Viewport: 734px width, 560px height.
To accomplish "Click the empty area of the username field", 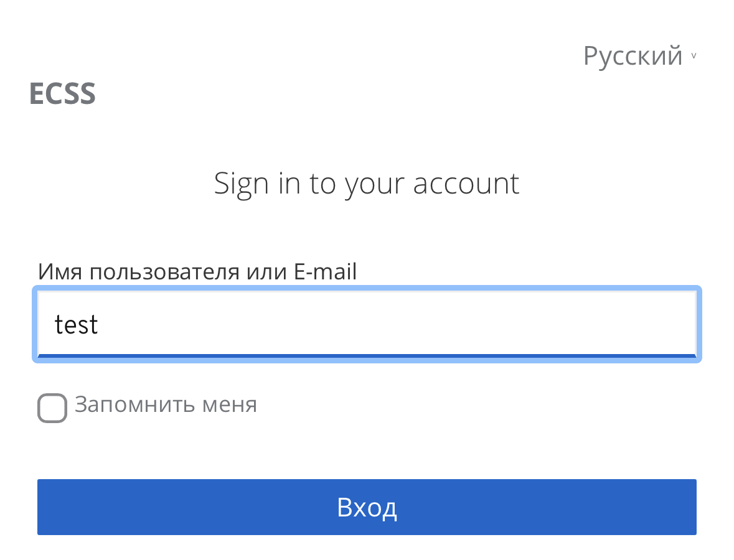I will [x=436, y=324].
